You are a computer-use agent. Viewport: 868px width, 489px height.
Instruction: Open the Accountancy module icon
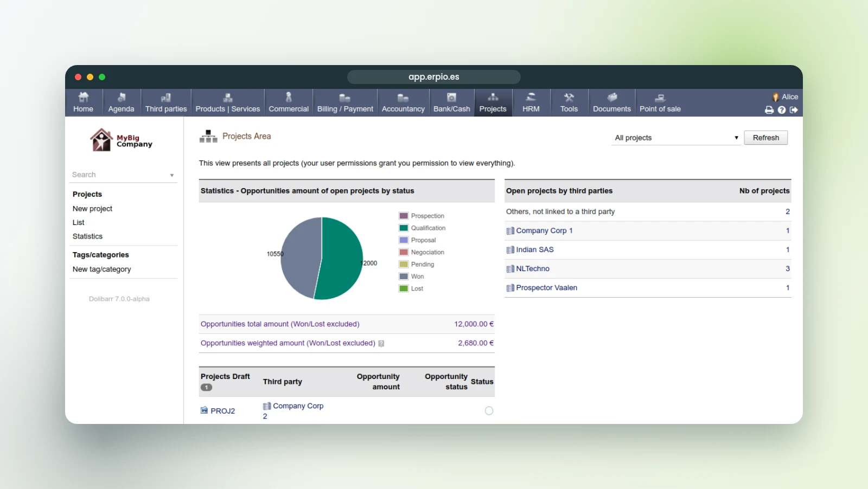(x=403, y=98)
